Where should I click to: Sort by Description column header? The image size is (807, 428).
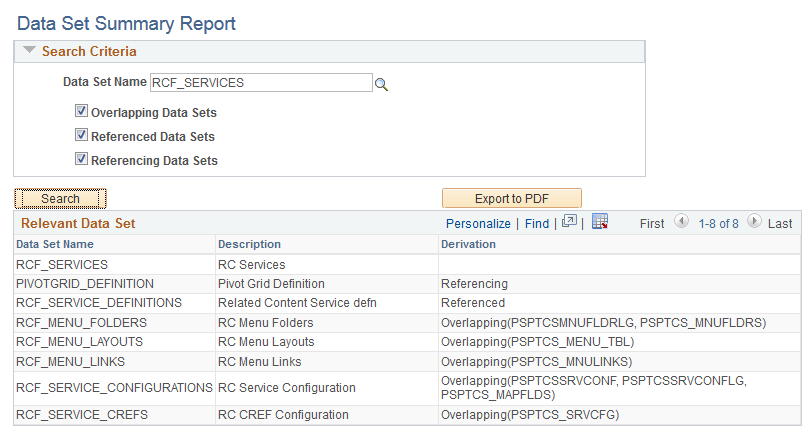click(x=249, y=244)
